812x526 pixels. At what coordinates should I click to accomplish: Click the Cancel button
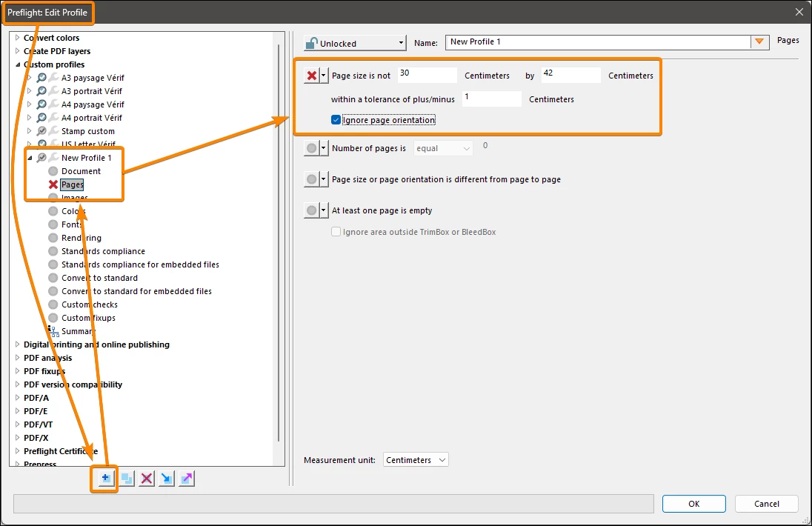pyautogui.click(x=766, y=504)
